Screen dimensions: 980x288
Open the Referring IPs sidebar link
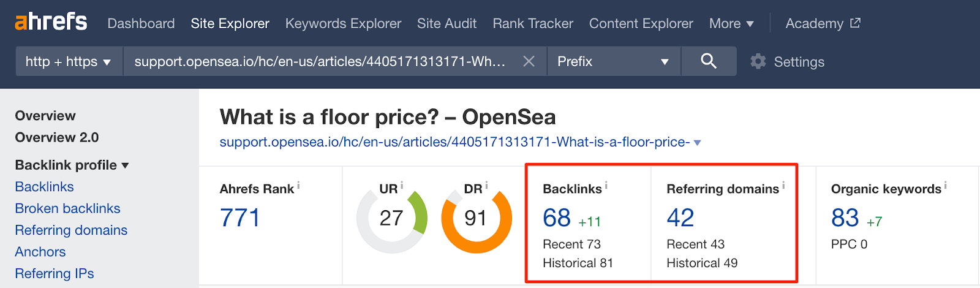[55, 273]
